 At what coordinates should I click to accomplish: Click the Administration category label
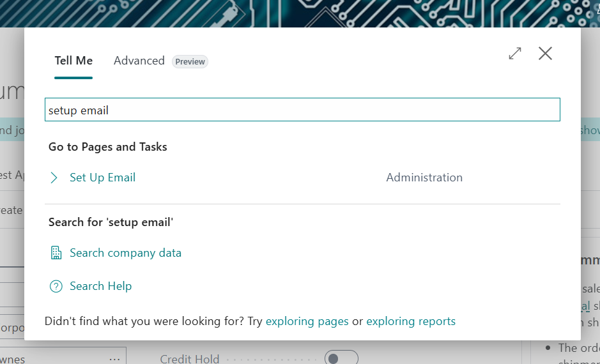pyautogui.click(x=424, y=178)
